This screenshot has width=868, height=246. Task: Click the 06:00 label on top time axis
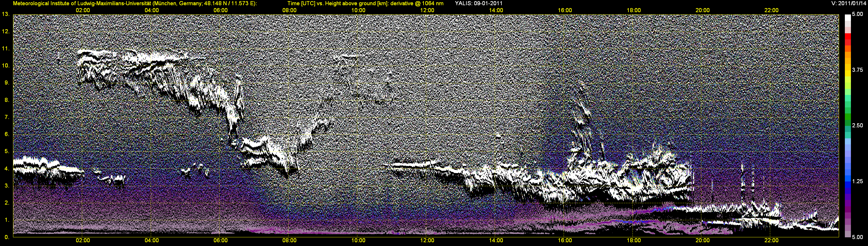pyautogui.click(x=220, y=10)
